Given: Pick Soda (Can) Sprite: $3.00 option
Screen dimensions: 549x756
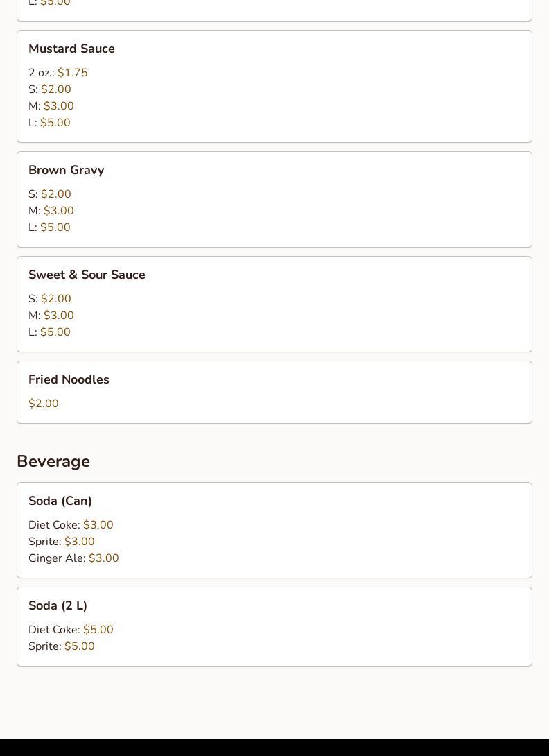Looking at the screenshot, I should 62,542.
